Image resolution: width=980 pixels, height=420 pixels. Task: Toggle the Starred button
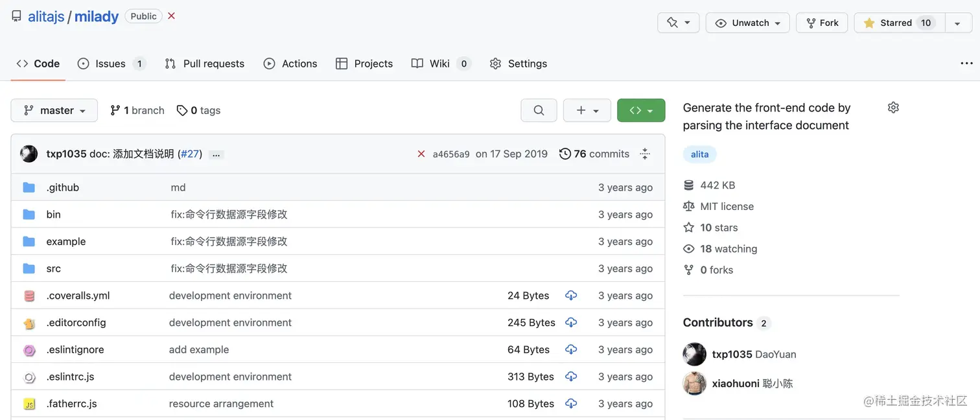[x=900, y=23]
